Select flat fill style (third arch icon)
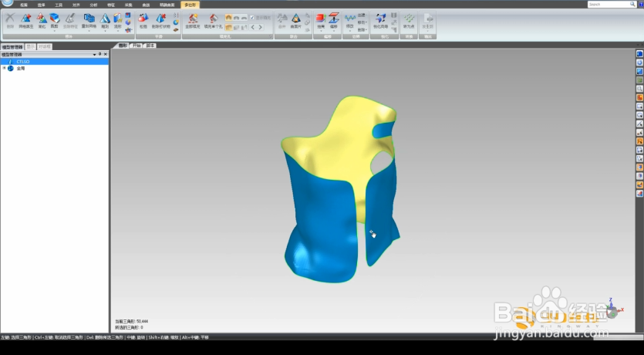Image resolution: width=644 pixels, height=355 pixels. click(244, 18)
